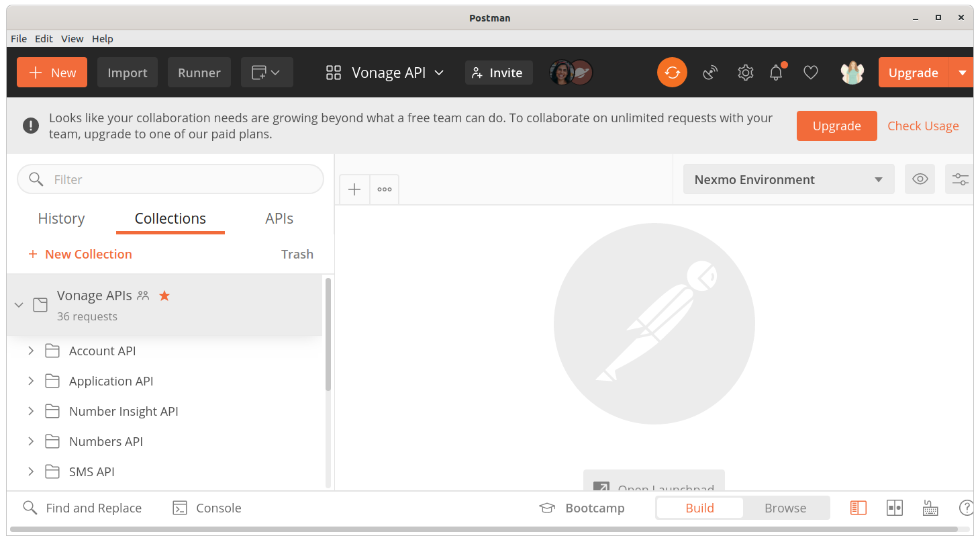Click the SMS API folder icon

pos(52,471)
